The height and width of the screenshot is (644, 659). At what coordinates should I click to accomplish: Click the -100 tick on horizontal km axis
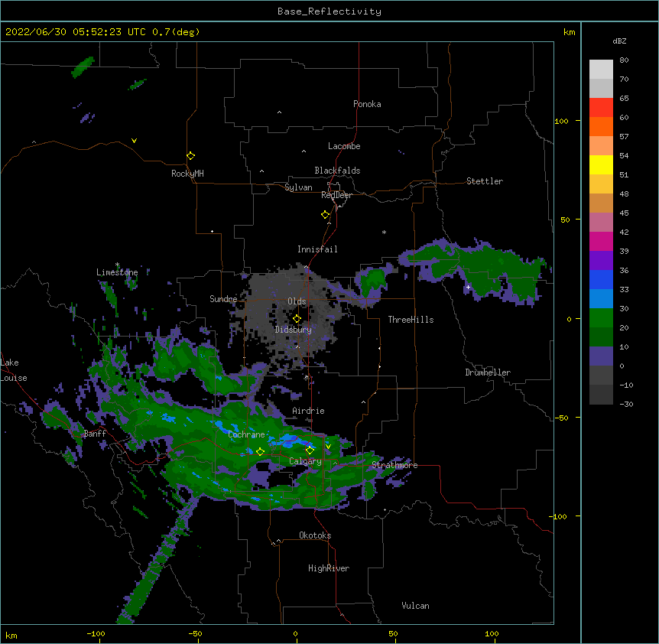[x=96, y=633]
